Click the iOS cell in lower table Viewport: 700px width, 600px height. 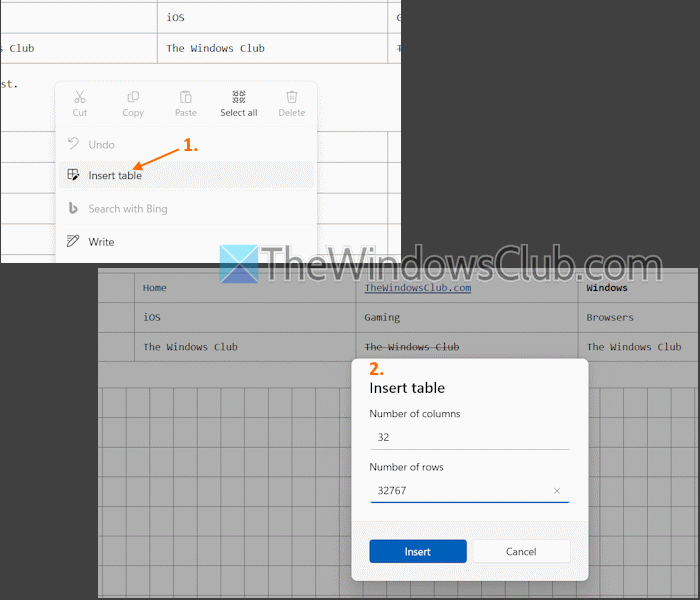click(x=245, y=317)
